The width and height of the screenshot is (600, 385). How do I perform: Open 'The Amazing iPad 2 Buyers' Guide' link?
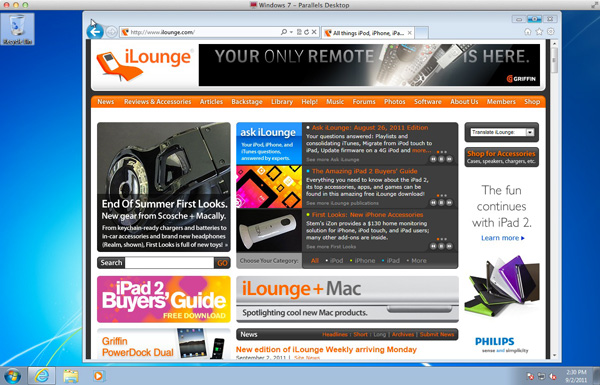[x=364, y=171]
